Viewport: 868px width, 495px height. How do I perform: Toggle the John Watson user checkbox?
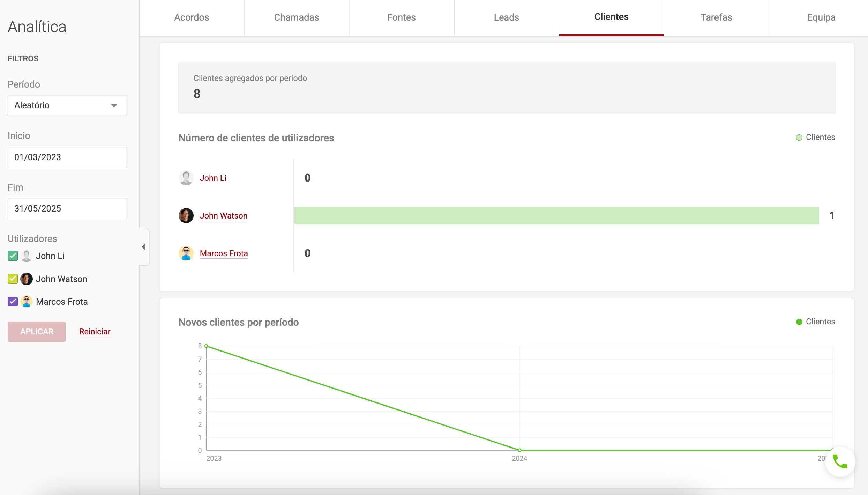(x=13, y=279)
